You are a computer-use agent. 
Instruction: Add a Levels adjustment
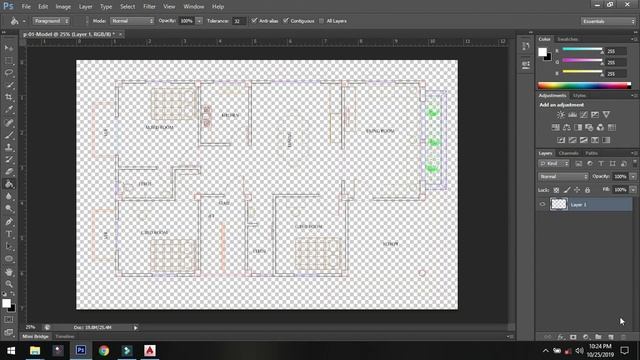click(572, 115)
